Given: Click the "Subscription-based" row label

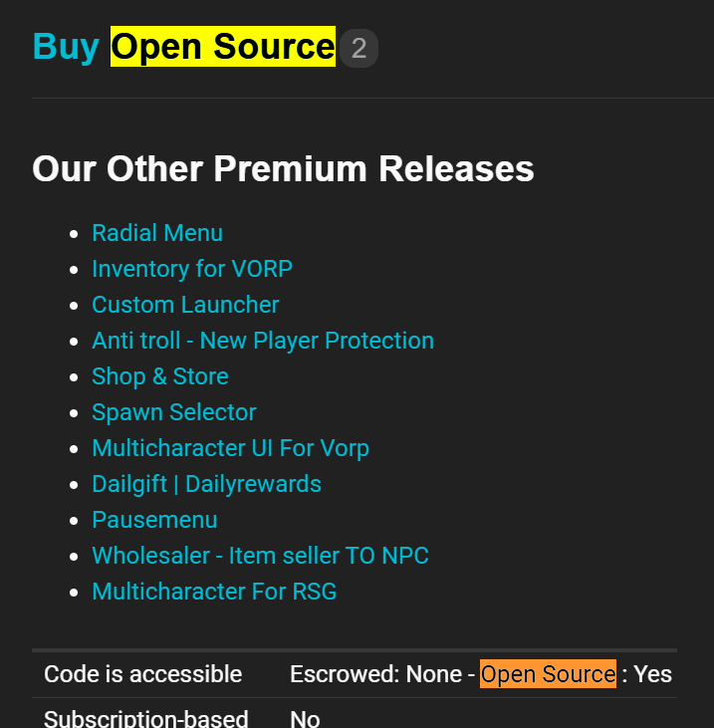Looking at the screenshot, I should (146, 718).
